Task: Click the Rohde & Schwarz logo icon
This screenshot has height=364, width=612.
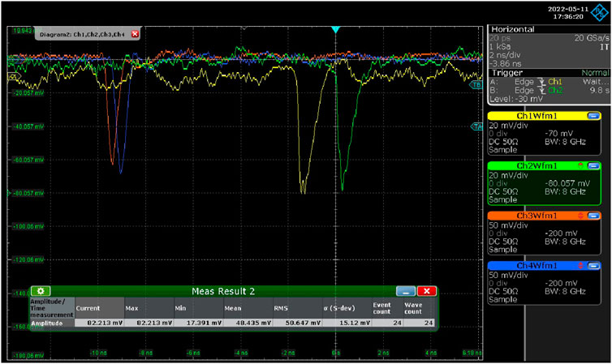Action: click(599, 13)
